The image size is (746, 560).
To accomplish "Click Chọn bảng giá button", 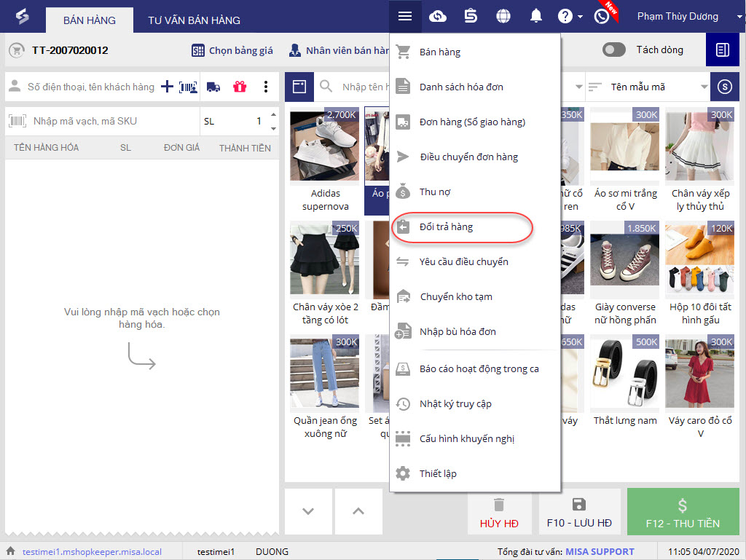I will click(232, 50).
